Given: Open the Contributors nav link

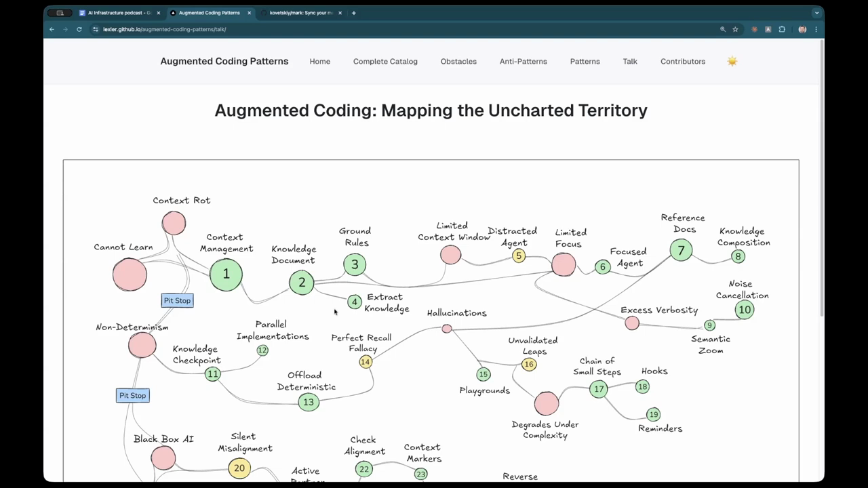Looking at the screenshot, I should click(682, 61).
